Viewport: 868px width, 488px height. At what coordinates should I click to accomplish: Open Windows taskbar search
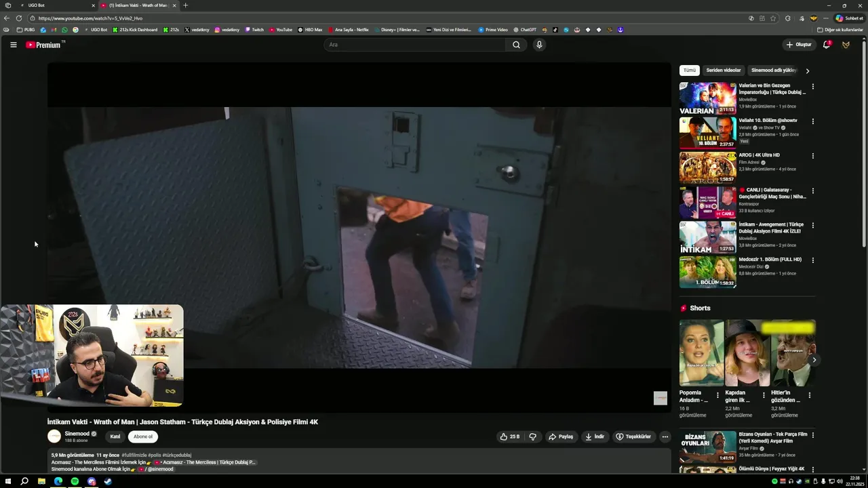point(24,481)
